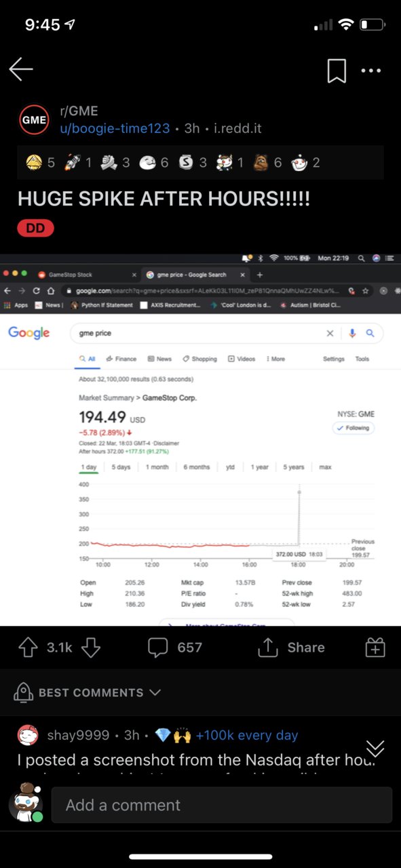The image size is (401, 868).
Task: Open the GME price screenshot image
Action: tap(200, 439)
